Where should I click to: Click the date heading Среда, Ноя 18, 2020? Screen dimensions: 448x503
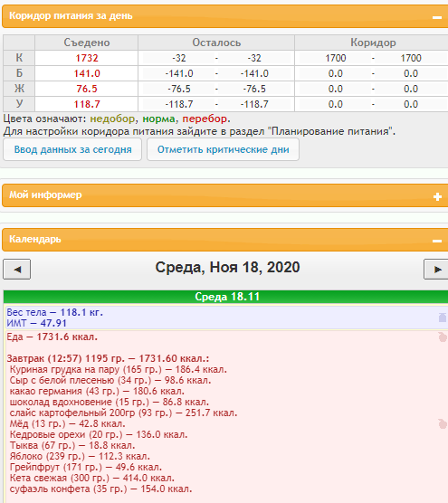227,267
